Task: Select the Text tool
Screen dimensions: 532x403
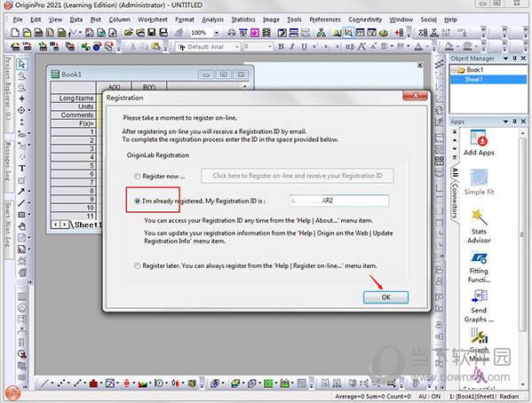Action: point(21,169)
